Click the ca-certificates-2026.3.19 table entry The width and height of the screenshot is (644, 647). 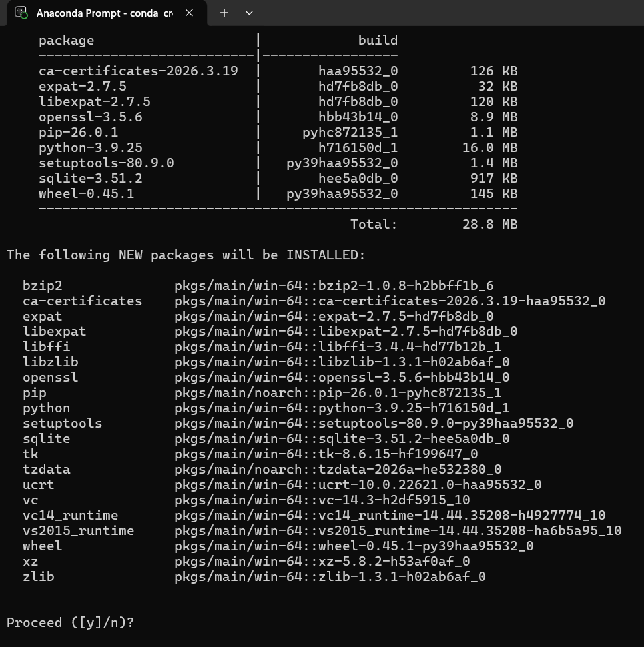[x=138, y=71]
